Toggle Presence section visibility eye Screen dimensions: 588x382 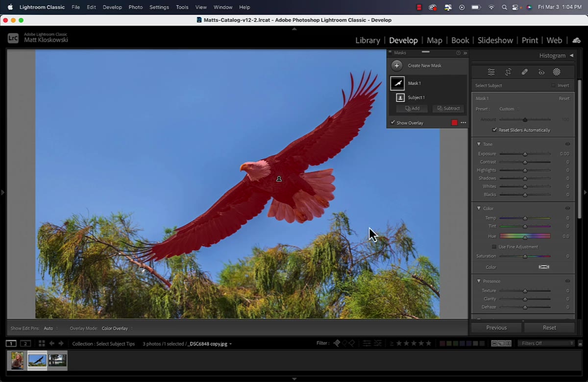click(x=567, y=281)
